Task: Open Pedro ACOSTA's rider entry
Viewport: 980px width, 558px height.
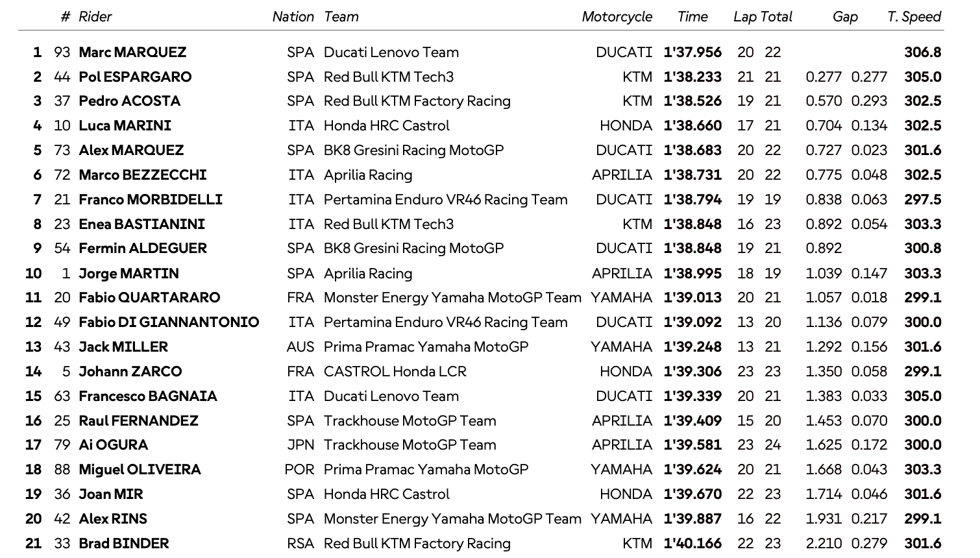Action: click(x=129, y=101)
